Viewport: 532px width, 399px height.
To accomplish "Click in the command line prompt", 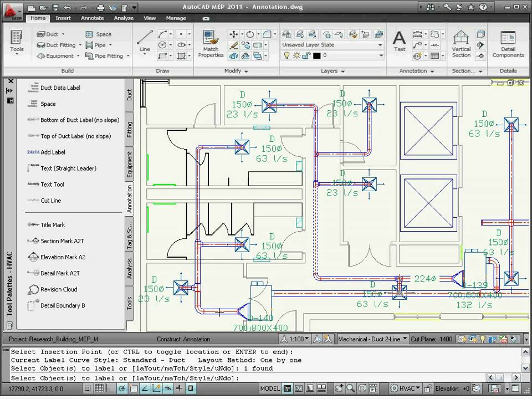I will pos(247,378).
